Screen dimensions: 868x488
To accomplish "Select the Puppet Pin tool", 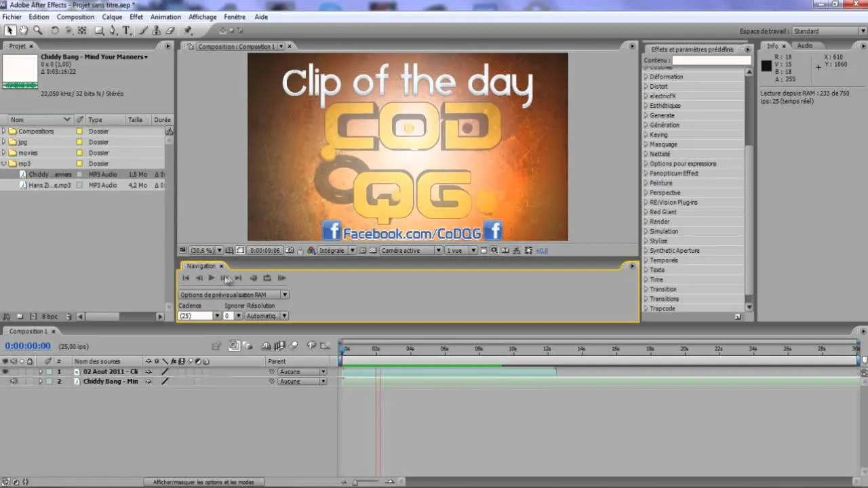I will [x=188, y=30].
